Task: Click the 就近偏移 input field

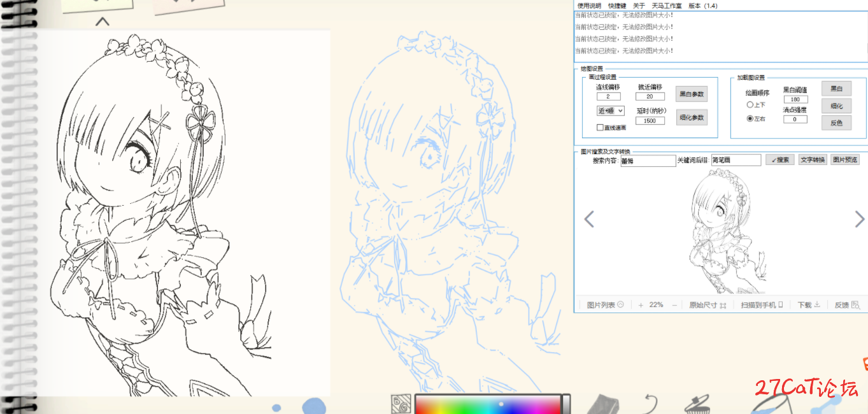Action: [x=650, y=97]
